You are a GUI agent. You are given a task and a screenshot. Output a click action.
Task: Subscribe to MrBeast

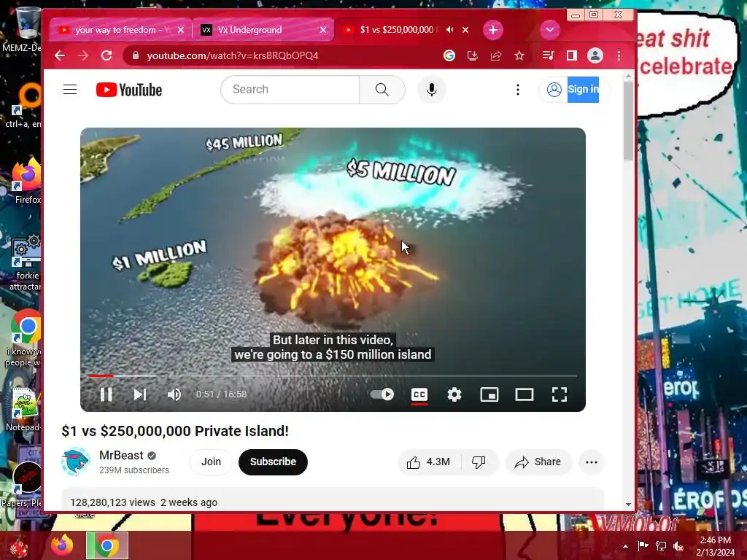click(273, 462)
